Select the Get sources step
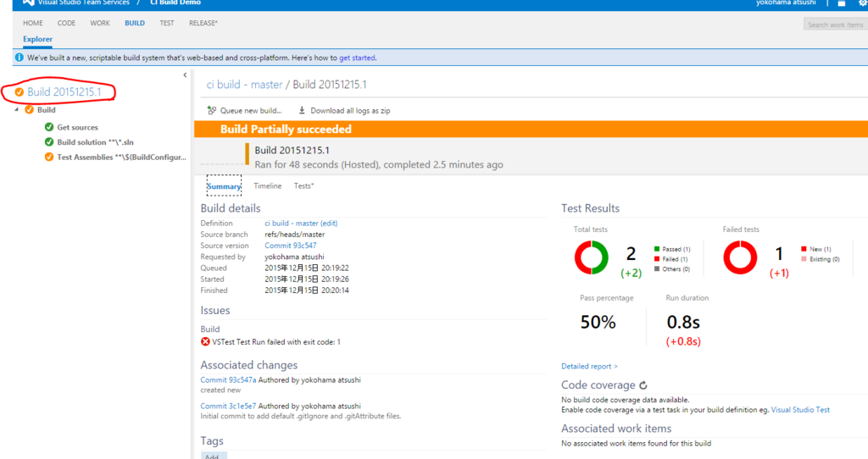This screenshot has width=868, height=459. point(77,127)
